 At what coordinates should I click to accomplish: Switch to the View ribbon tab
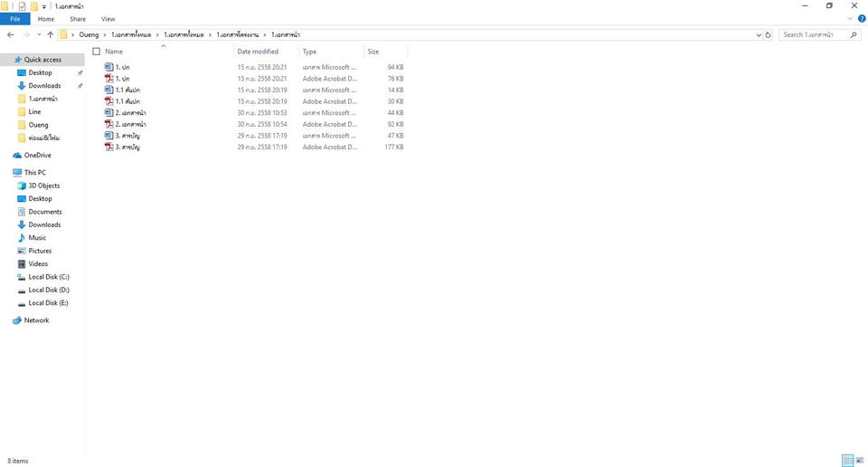point(108,19)
